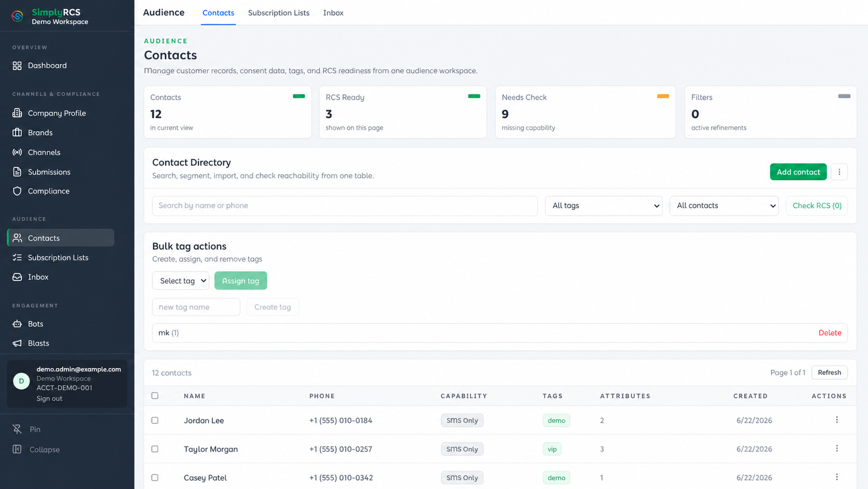Screen dimensions: 868x489
Task: Click the Subscription Lists checklist icon
Action: (17, 258)
